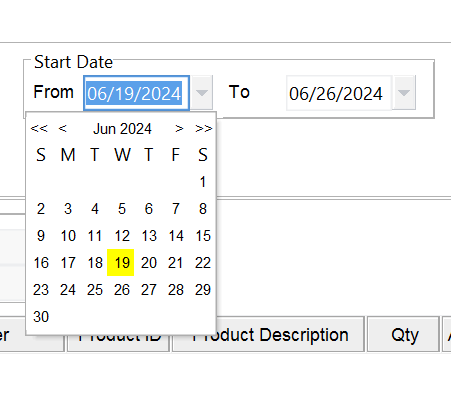Select June 10 in the calendar

(x=68, y=236)
